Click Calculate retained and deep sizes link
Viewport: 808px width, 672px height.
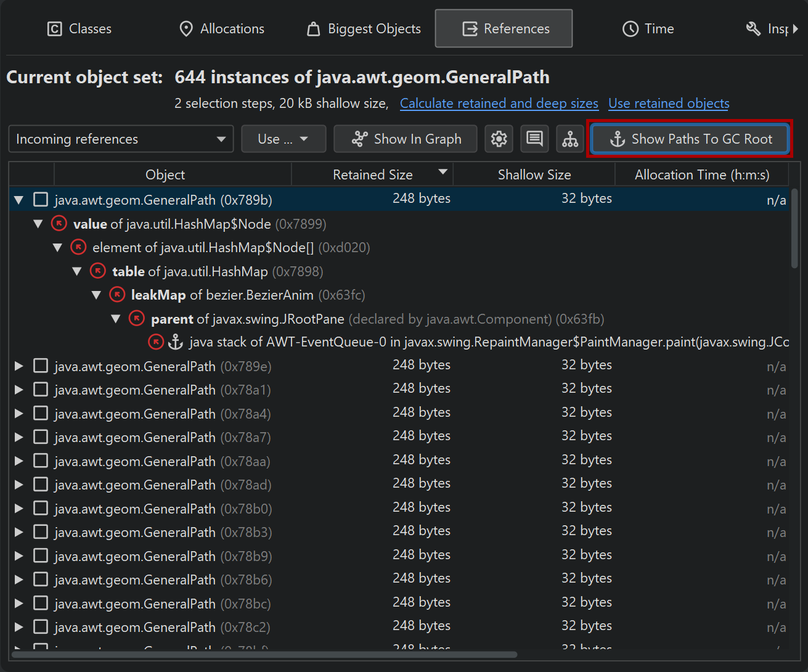(x=499, y=104)
